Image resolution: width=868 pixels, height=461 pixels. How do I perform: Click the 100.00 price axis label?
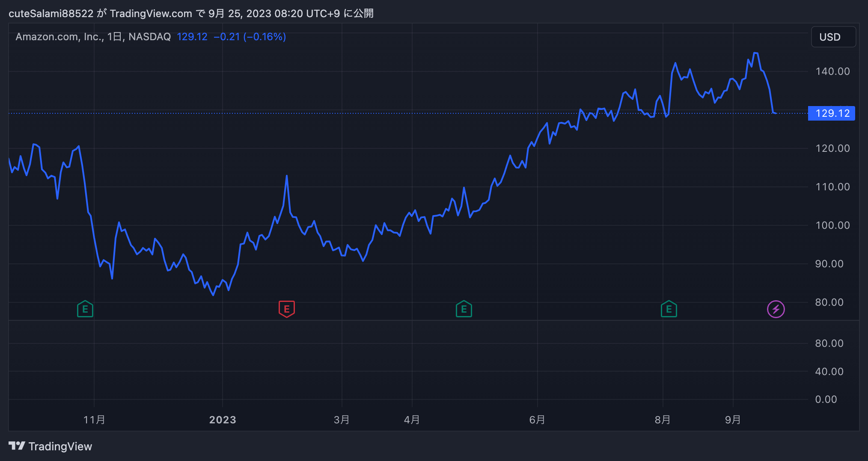(832, 225)
